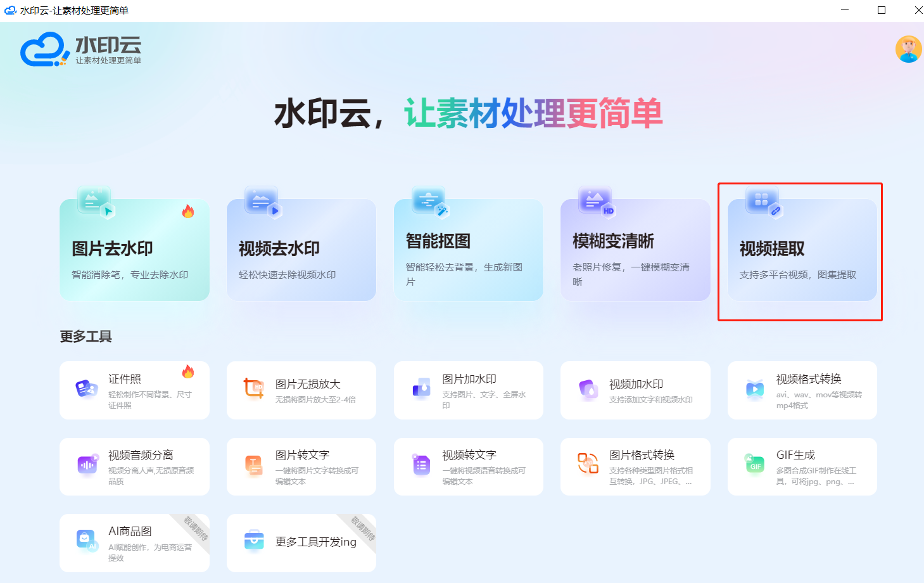924x583 pixels.
Task: Open the user avatar profile at top right
Action: coord(908,49)
